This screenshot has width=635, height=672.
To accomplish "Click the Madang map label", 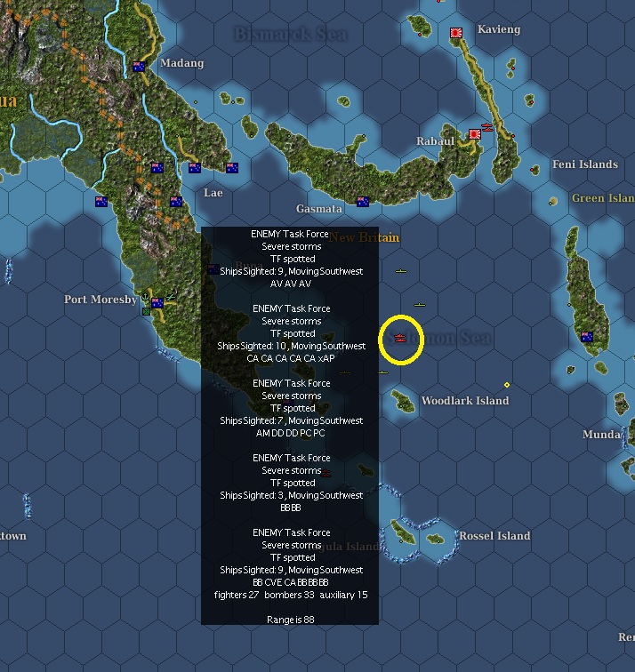I will click(182, 63).
